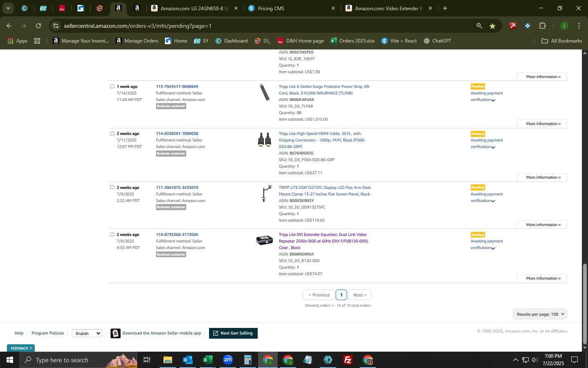The image size is (588, 368).
Task: Expand More information for HDMI cable order
Action: 541,177
